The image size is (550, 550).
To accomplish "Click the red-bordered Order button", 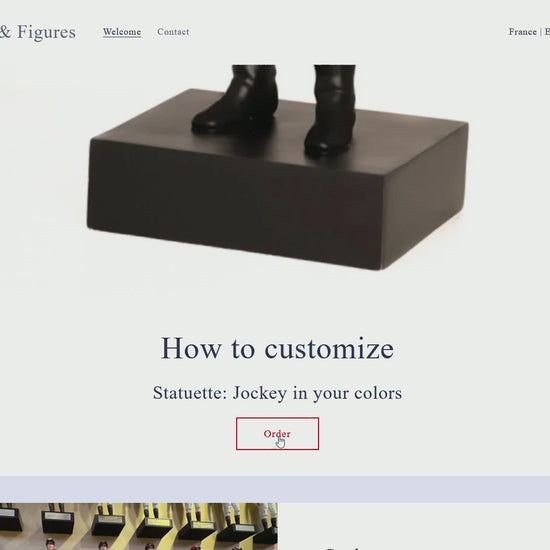I will (x=277, y=434).
